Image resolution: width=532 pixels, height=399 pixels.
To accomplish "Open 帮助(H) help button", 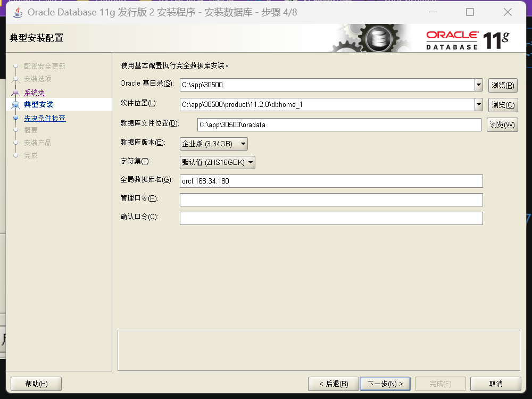I will (36, 384).
